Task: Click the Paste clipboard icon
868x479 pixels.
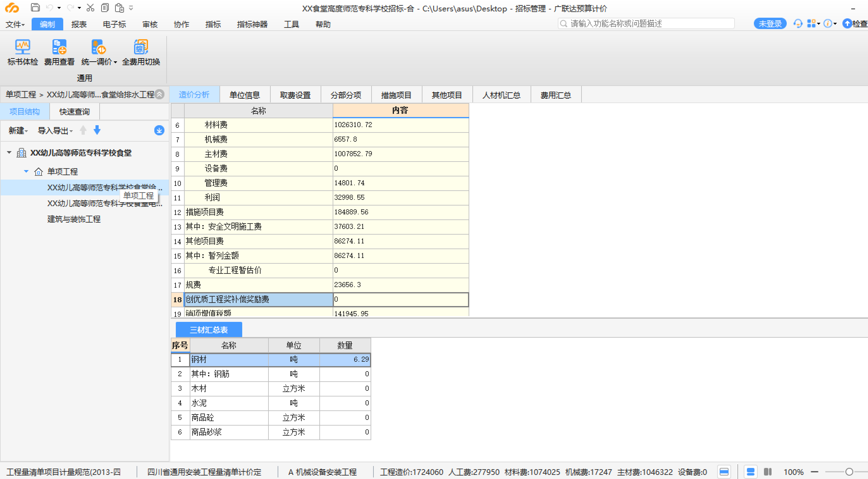Action: [x=119, y=7]
